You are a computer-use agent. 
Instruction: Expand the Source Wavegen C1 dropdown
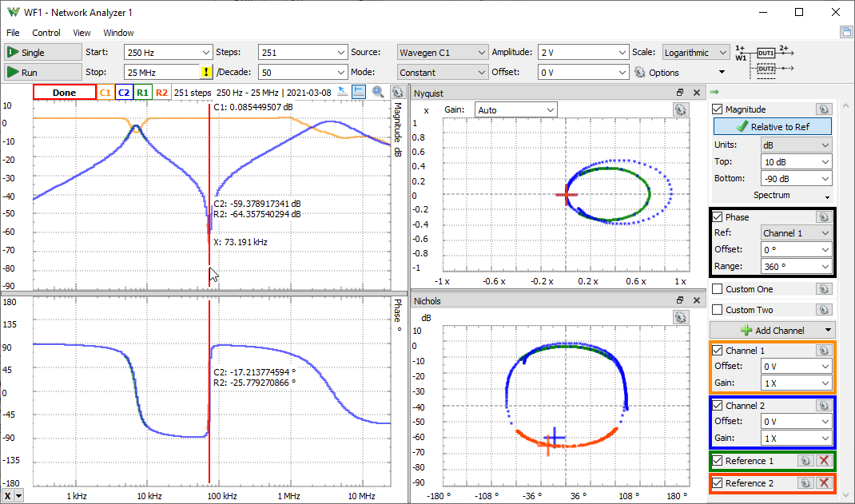point(442,53)
